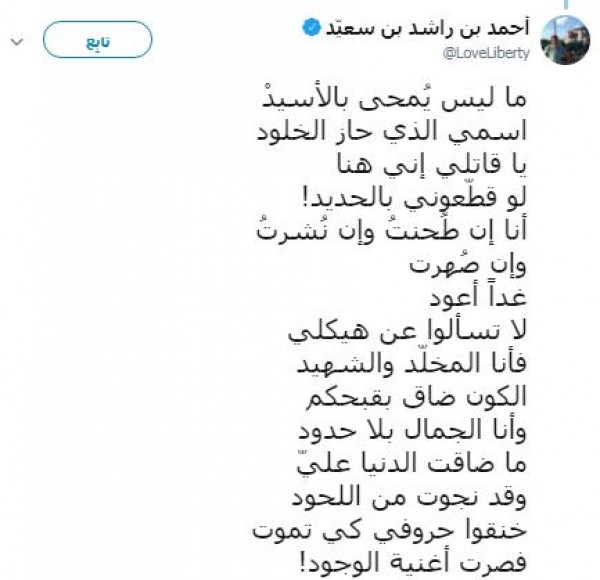Click the blue verified badge icon

pyautogui.click(x=311, y=28)
